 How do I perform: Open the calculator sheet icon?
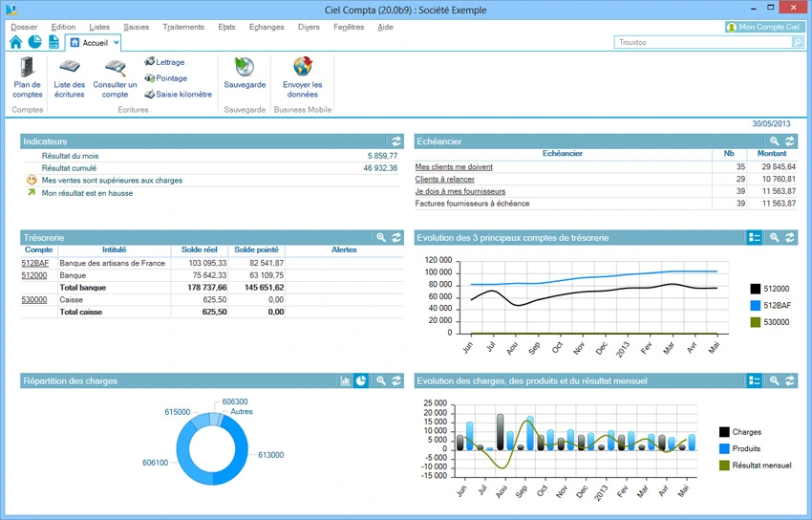pyautogui.click(x=53, y=42)
